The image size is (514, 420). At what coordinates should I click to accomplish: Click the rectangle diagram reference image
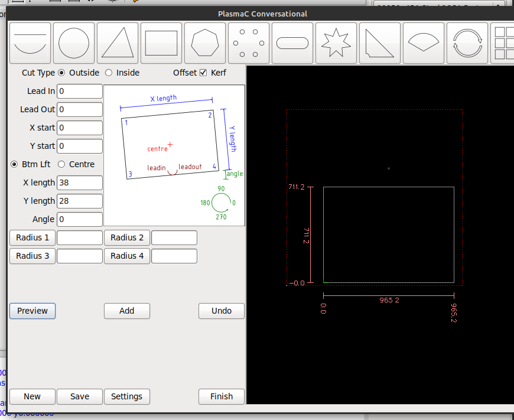pos(174,155)
